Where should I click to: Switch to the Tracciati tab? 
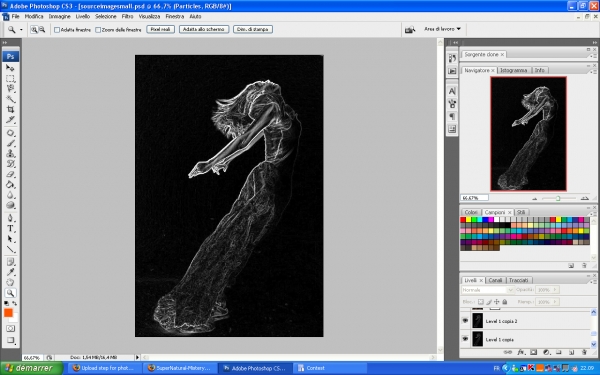click(x=518, y=280)
